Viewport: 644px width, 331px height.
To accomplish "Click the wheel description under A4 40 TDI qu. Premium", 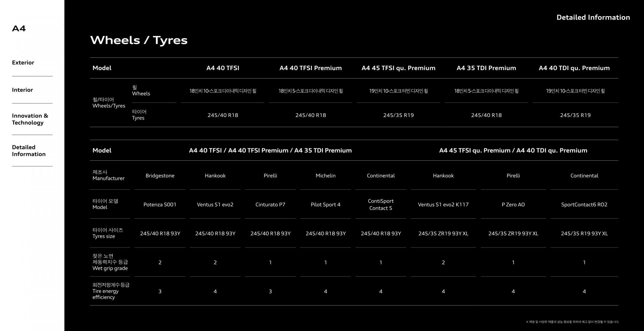I will click(575, 91).
